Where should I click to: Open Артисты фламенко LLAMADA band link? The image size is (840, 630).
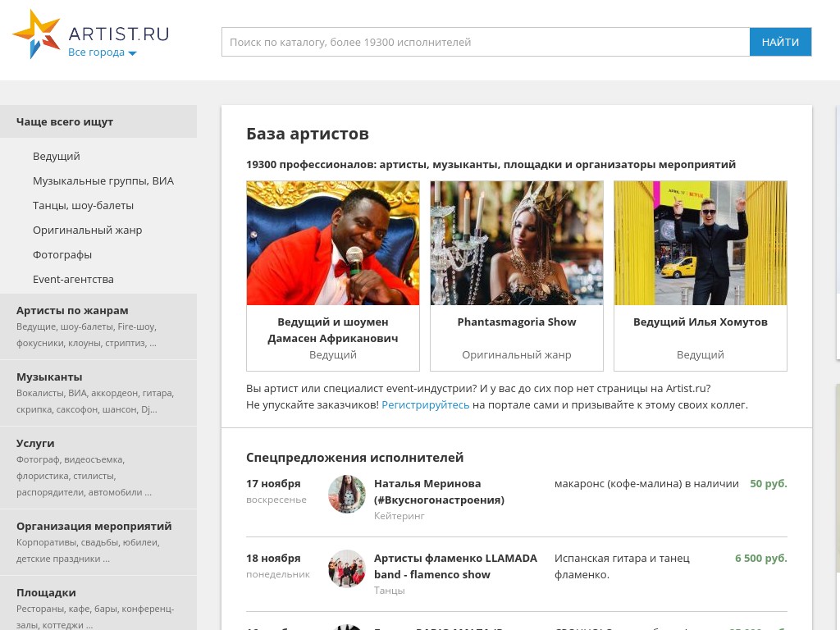pyautogui.click(x=455, y=566)
